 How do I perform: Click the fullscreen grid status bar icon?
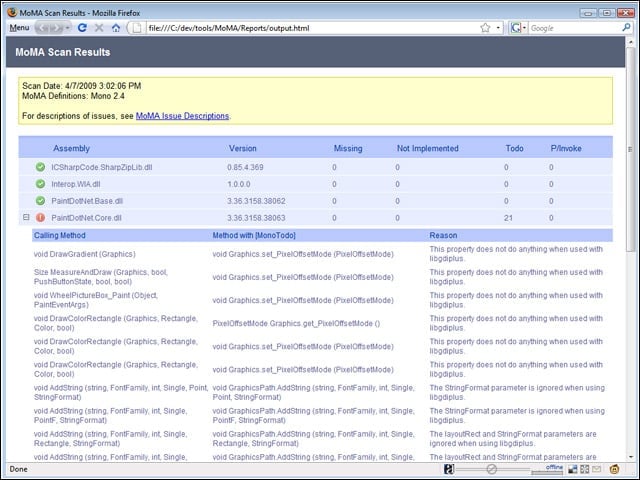[585, 469]
